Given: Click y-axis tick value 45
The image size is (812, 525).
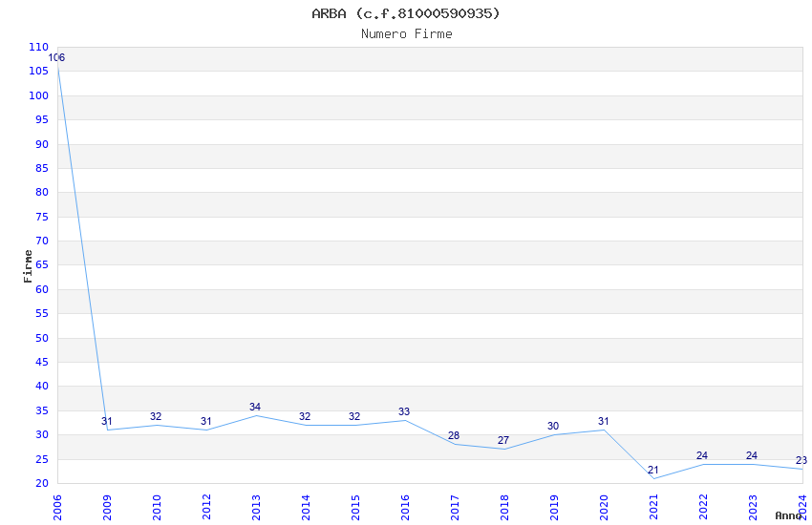Looking at the screenshot, I should 42,363.
